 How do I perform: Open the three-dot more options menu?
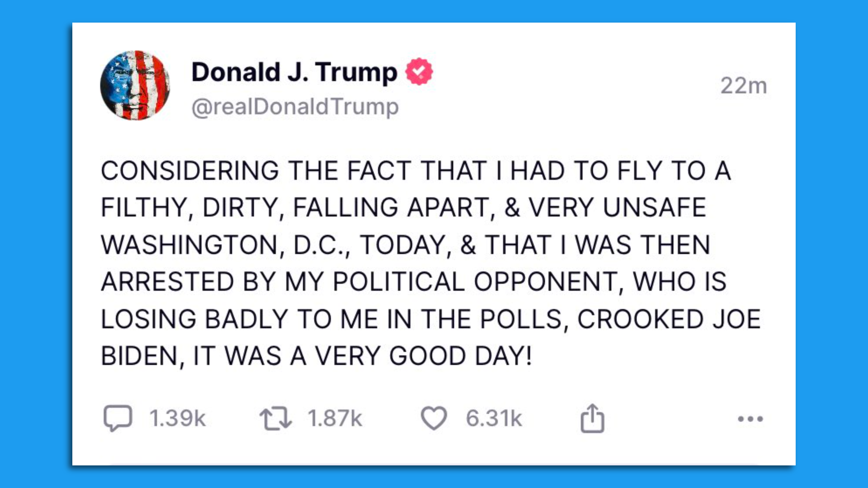coord(750,419)
